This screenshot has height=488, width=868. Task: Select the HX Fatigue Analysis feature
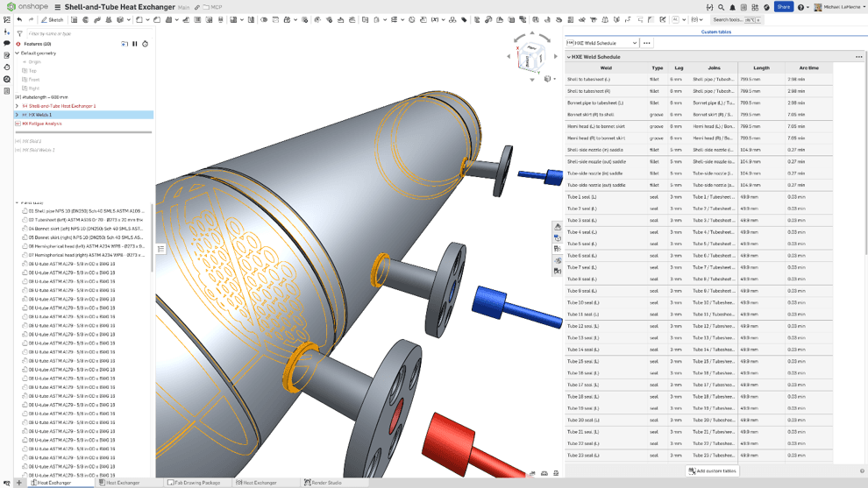41,124
